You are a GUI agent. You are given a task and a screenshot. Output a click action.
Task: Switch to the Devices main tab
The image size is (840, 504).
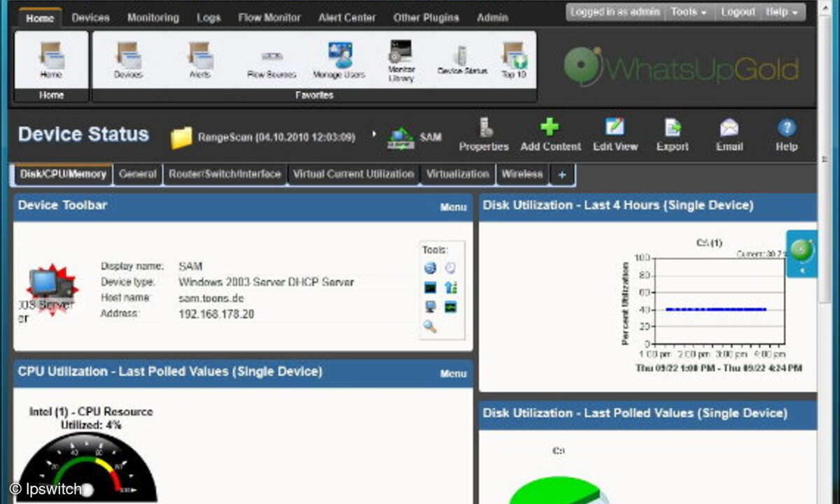pyautogui.click(x=90, y=17)
